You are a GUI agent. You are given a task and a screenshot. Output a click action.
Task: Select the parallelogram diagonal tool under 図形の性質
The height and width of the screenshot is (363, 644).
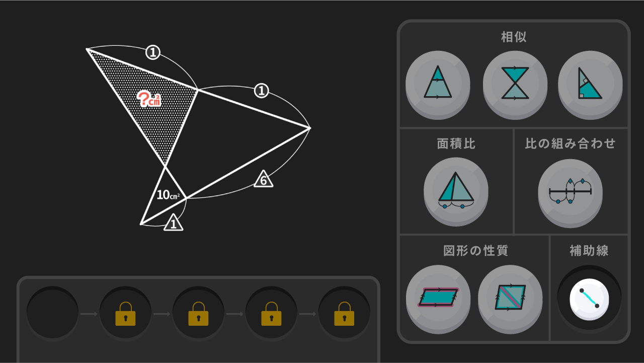[510, 298]
